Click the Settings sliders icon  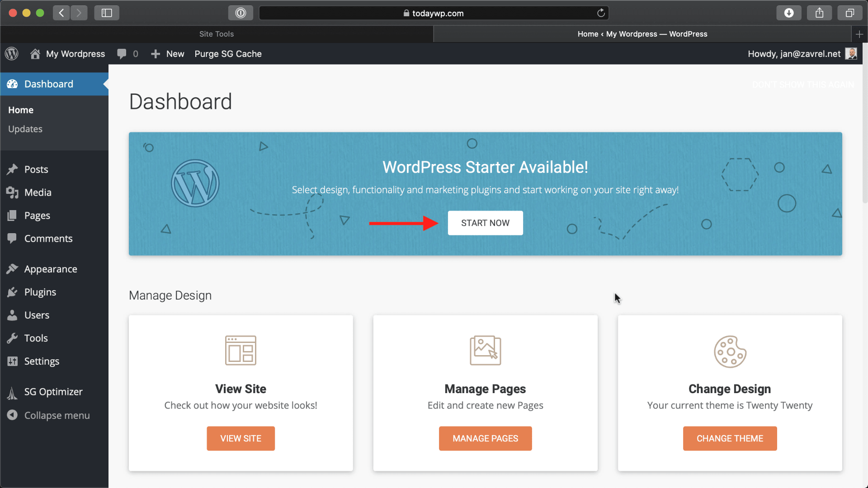point(12,361)
